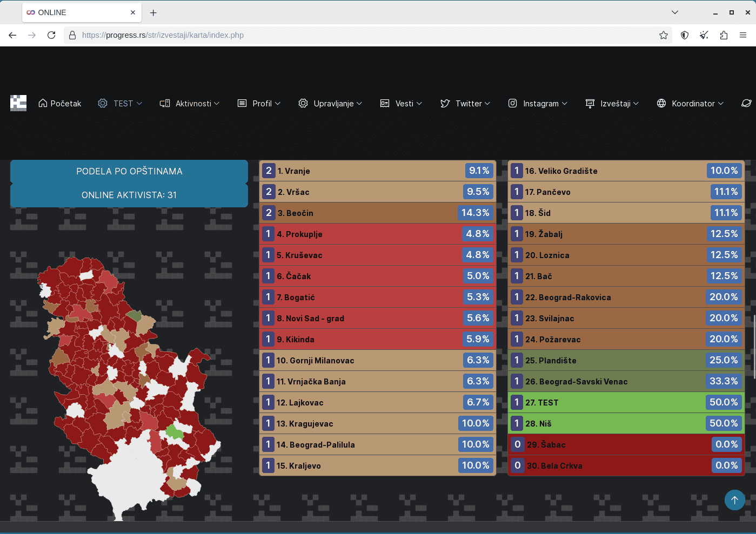Open the Instagram menu
The width and height of the screenshot is (756, 534).
[x=538, y=103]
